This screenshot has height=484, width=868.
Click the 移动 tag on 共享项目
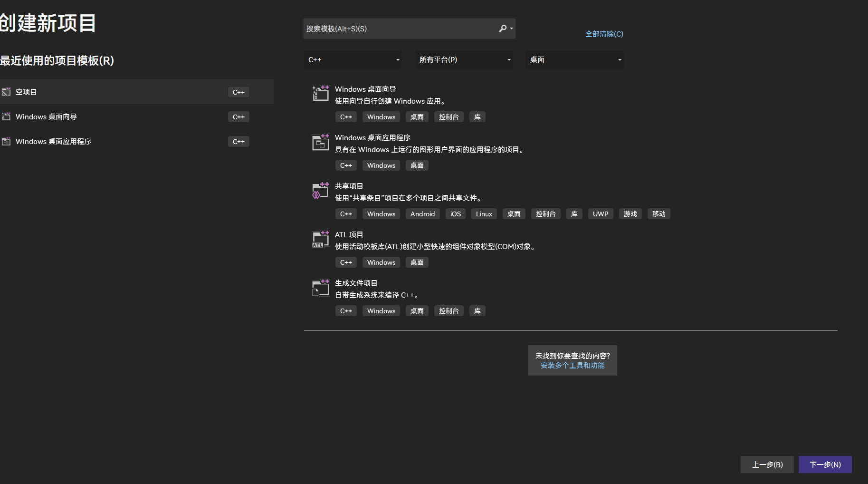click(x=659, y=214)
